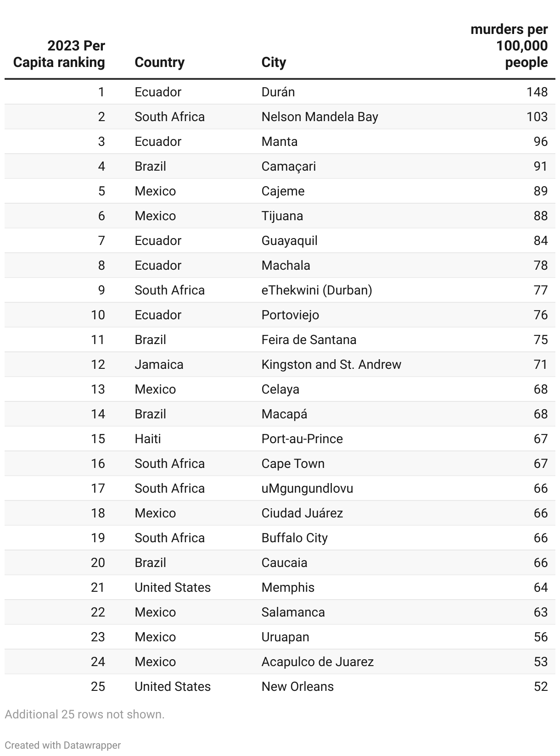The image size is (560, 756).
Task: Select the Nelson Mandela Bay row
Action: tap(280, 117)
